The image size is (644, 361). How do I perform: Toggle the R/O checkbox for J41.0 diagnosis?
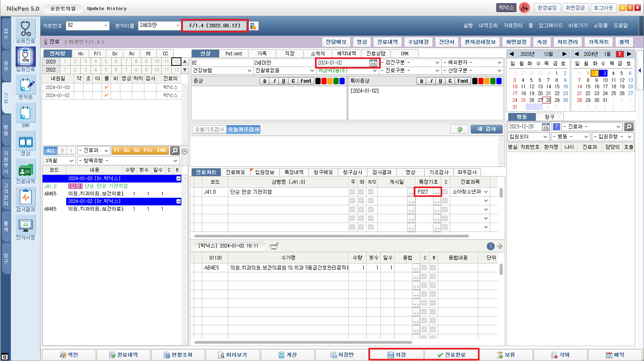coord(371,192)
